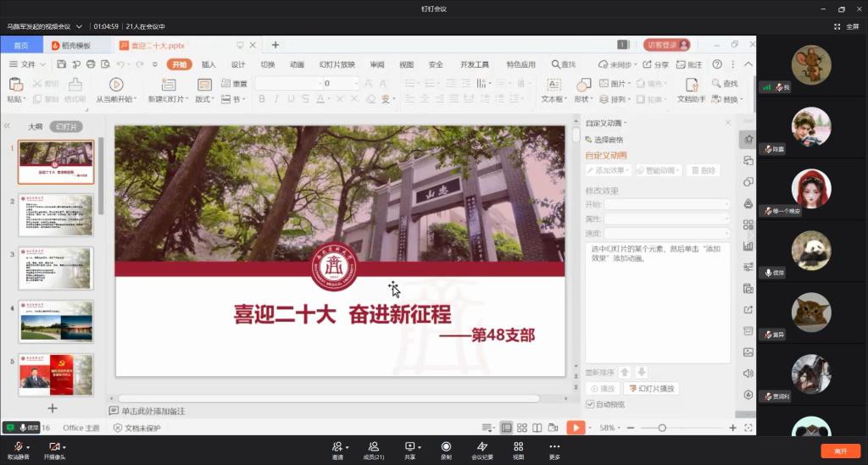Open the Animation (动画) ribbon tab

click(297, 64)
